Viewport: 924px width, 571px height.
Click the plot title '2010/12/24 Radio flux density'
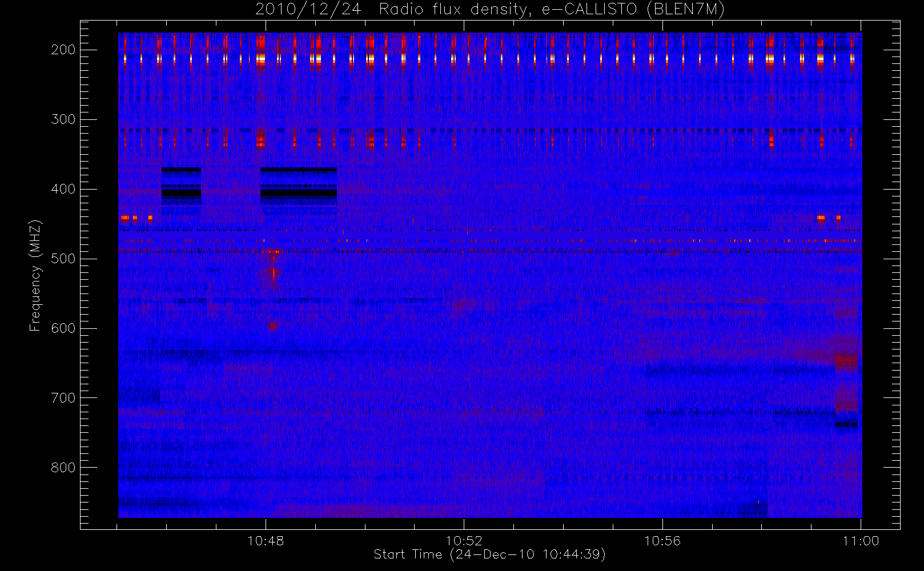pyautogui.click(x=490, y=10)
